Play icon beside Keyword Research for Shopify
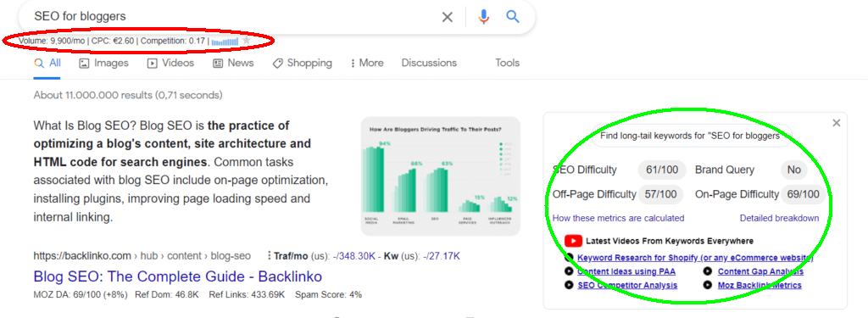Viewport: 868px width, 318px height. tap(569, 258)
